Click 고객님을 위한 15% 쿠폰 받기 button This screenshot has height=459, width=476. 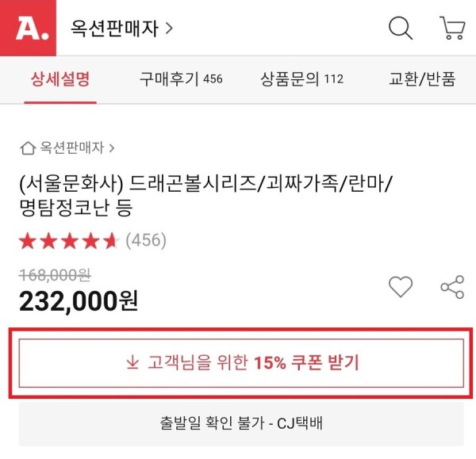click(x=241, y=363)
